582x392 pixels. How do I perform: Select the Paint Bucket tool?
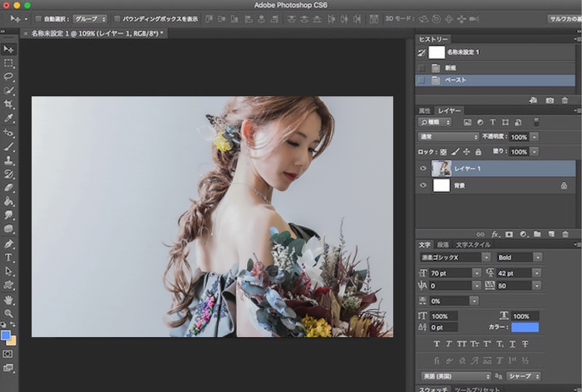click(8, 201)
